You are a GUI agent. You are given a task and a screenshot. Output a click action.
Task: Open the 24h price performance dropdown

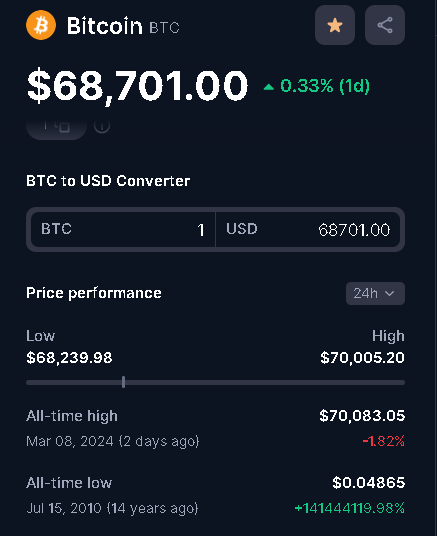click(375, 293)
